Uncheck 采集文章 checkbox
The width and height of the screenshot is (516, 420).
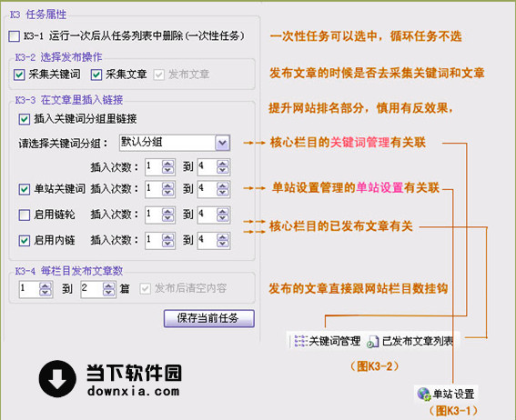coord(96,75)
